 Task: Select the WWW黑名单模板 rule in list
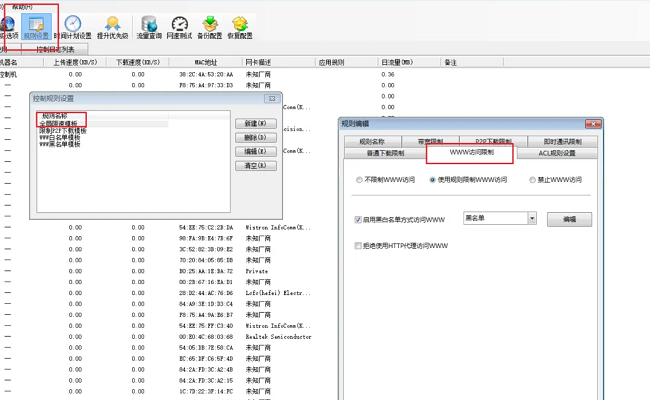60,145
